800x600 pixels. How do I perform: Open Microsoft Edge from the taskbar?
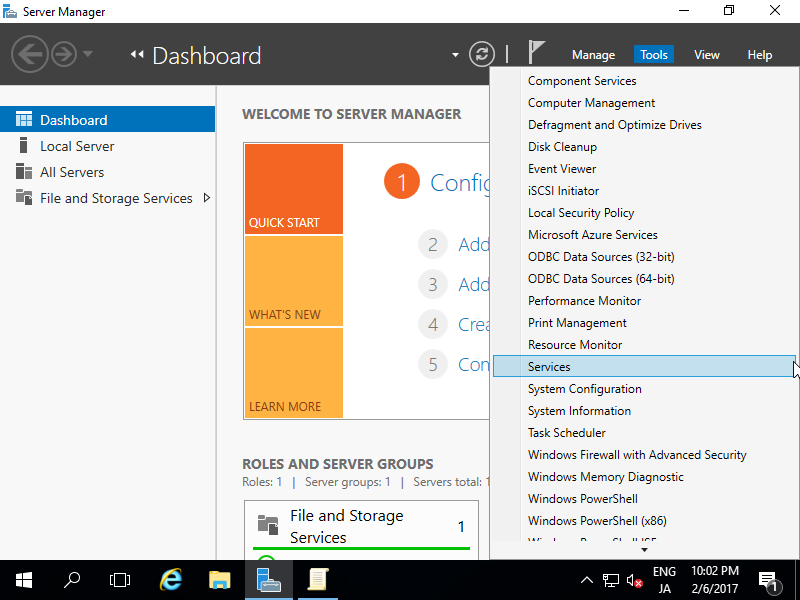click(170, 579)
